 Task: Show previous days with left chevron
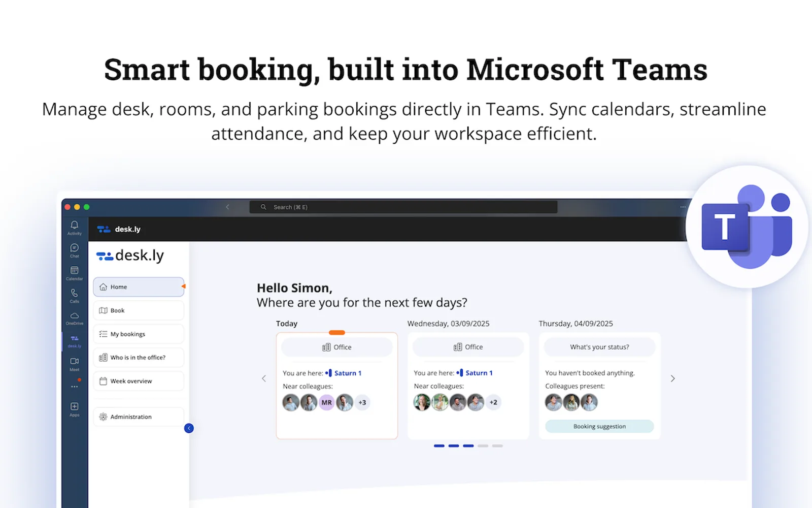[264, 378]
